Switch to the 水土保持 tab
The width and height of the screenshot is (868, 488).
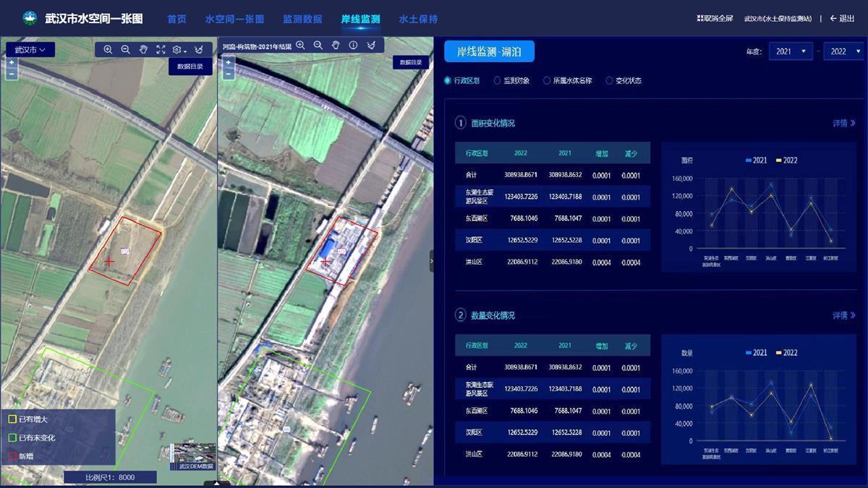pyautogui.click(x=418, y=19)
